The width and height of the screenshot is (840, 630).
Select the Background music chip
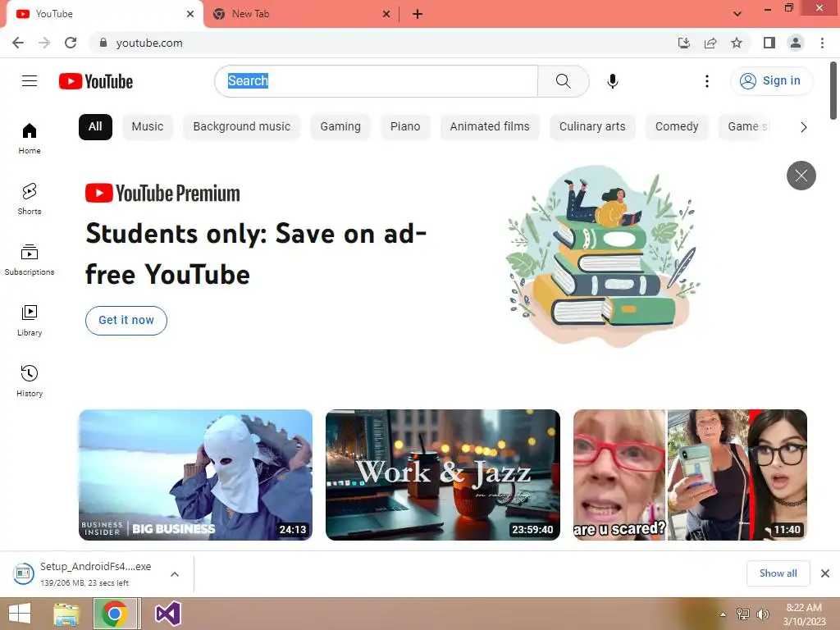coord(242,127)
